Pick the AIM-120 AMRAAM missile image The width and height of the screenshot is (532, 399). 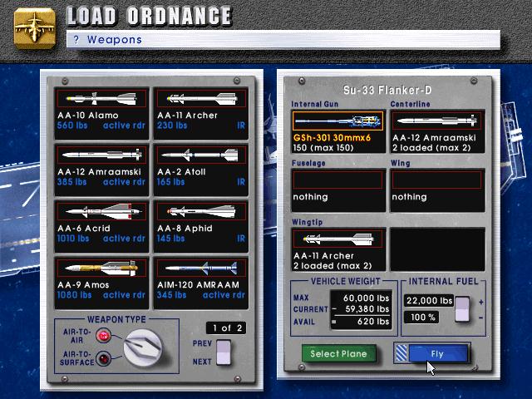[201, 268]
